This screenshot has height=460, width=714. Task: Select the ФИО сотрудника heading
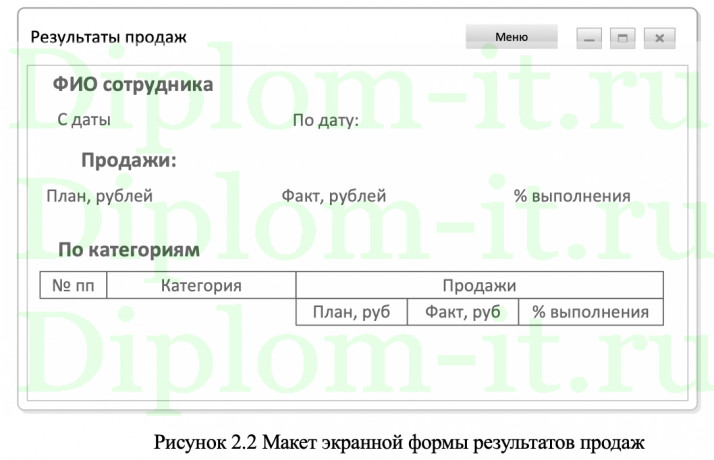[x=133, y=84]
